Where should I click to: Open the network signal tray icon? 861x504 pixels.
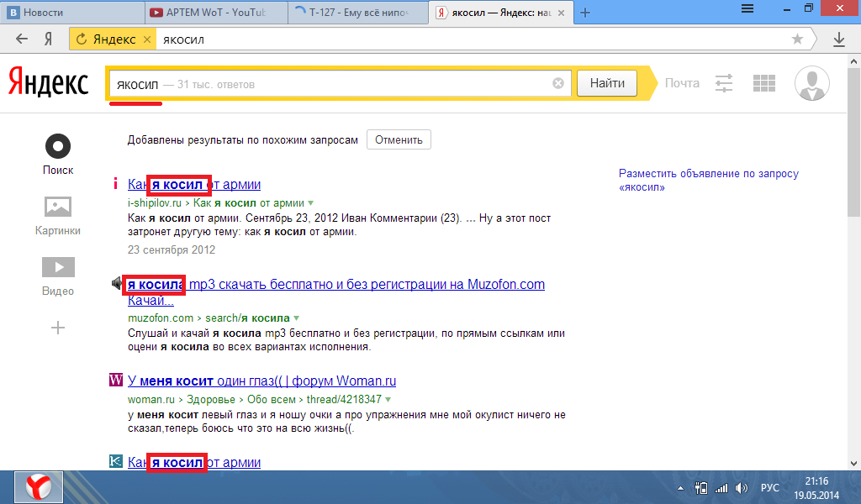point(721,487)
